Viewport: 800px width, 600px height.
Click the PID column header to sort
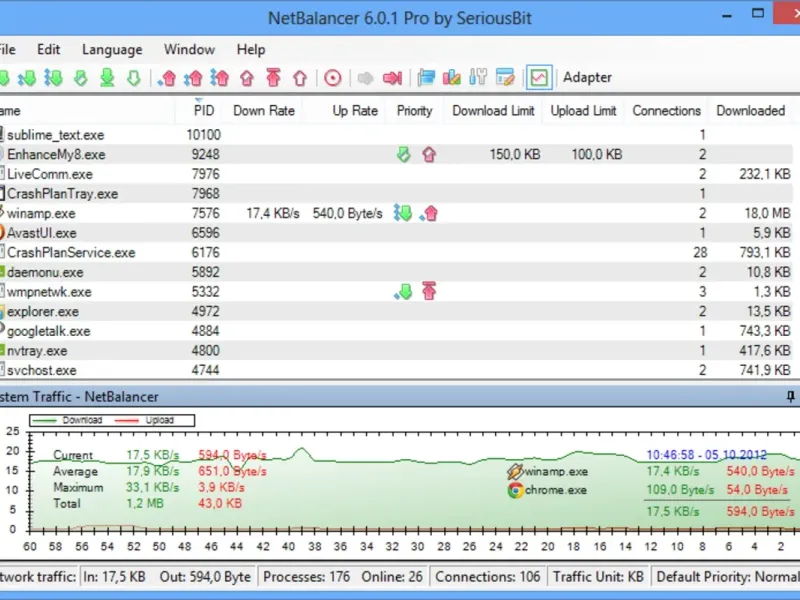203,111
